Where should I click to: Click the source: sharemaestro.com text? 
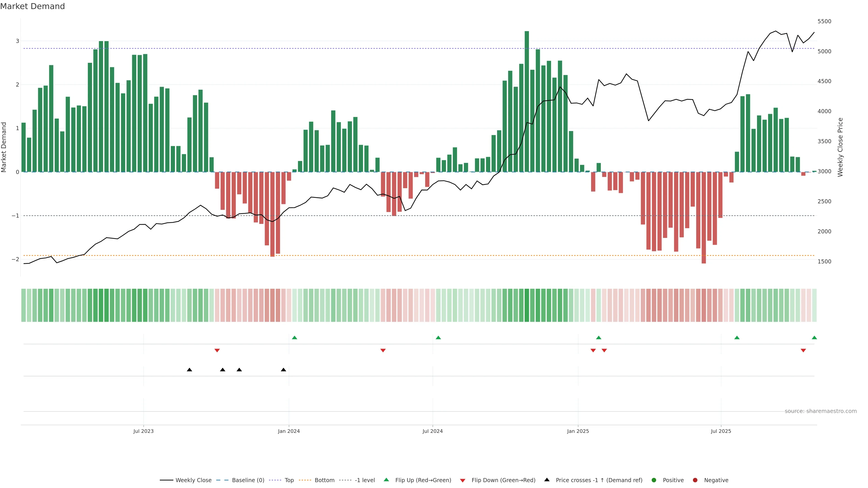point(821,411)
